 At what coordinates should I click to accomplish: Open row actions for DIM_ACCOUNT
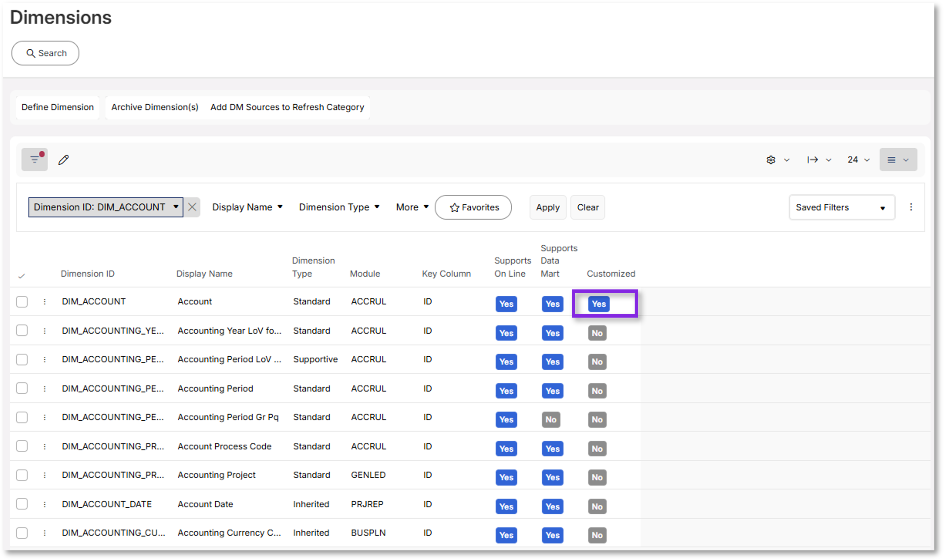[x=44, y=301]
